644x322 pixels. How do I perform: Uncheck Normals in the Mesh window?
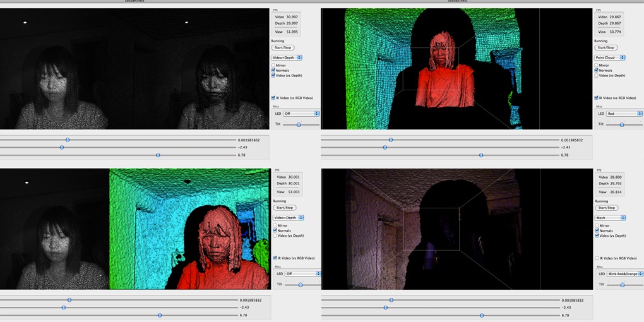(x=597, y=230)
